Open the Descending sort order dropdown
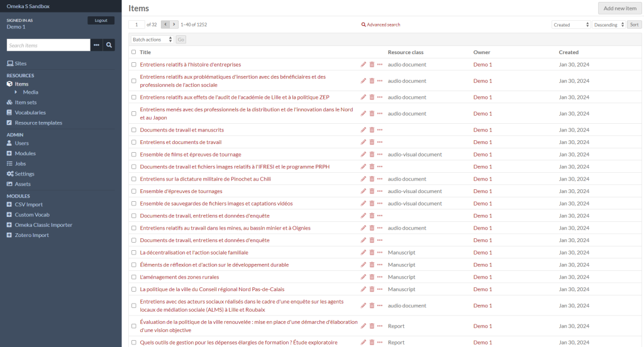The image size is (644, 347). (x=609, y=25)
